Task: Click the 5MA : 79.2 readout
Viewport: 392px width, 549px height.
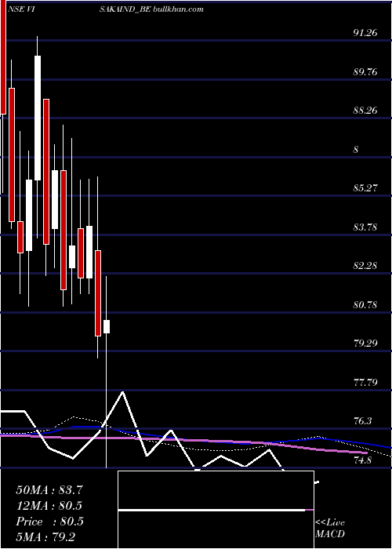Action: (45, 536)
